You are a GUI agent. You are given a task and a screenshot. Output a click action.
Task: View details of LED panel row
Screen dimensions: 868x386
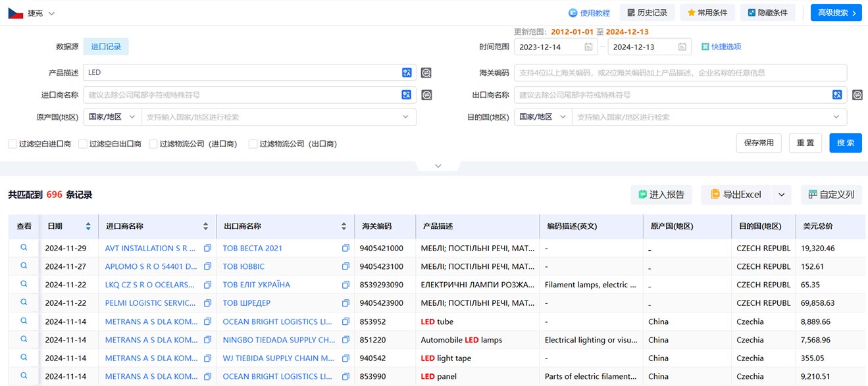tap(24, 376)
